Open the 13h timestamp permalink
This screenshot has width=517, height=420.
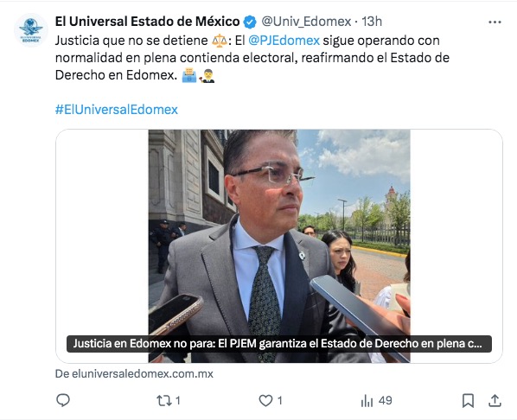pyautogui.click(x=372, y=22)
